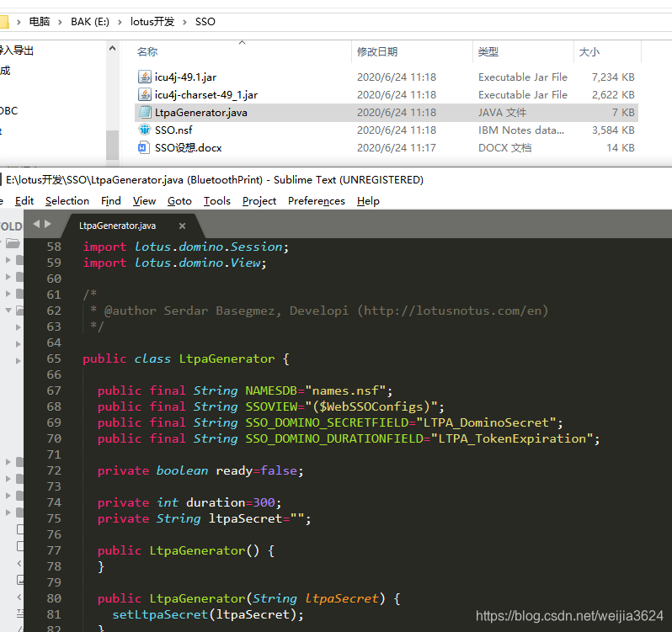Select the icu4j-charset-49_1.jar file icon
This screenshot has height=632, width=672.
coord(145,94)
